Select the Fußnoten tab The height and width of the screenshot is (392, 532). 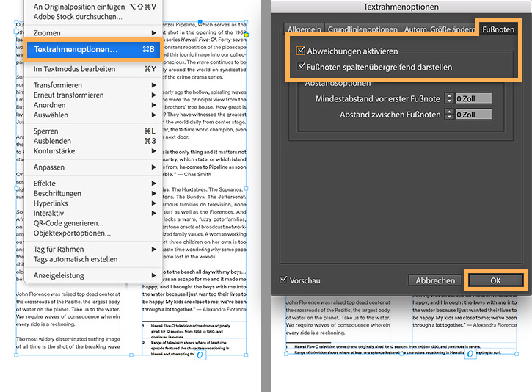tap(498, 29)
